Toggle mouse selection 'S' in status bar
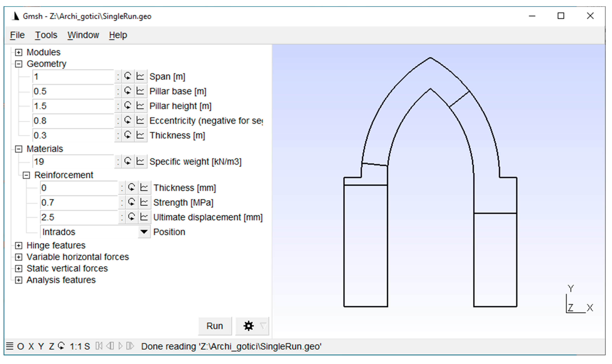This screenshot has height=364, width=612. pos(87,346)
